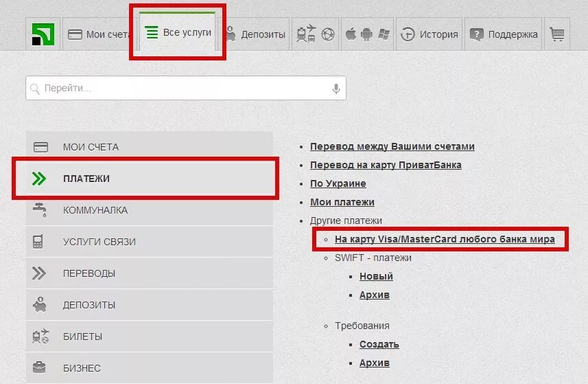Open the Поддержка tab
588x384 pixels.
click(504, 34)
